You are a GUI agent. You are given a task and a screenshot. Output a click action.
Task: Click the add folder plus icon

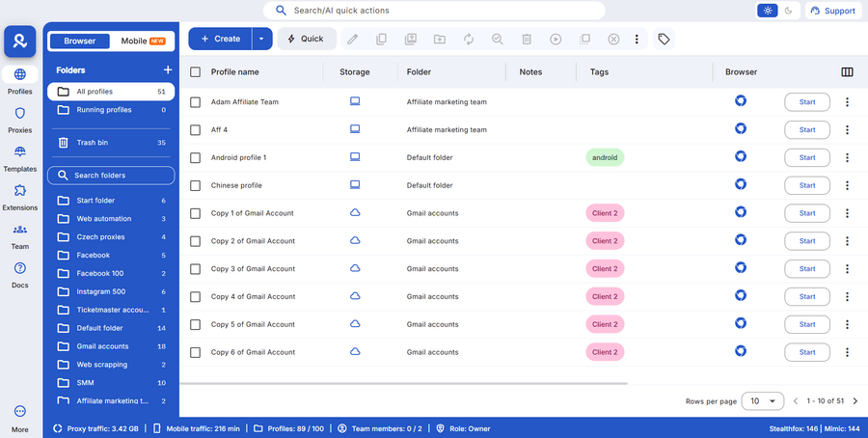pos(168,70)
